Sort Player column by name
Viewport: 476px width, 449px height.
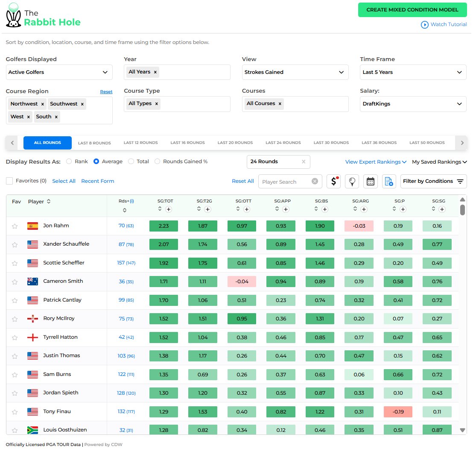point(49,201)
